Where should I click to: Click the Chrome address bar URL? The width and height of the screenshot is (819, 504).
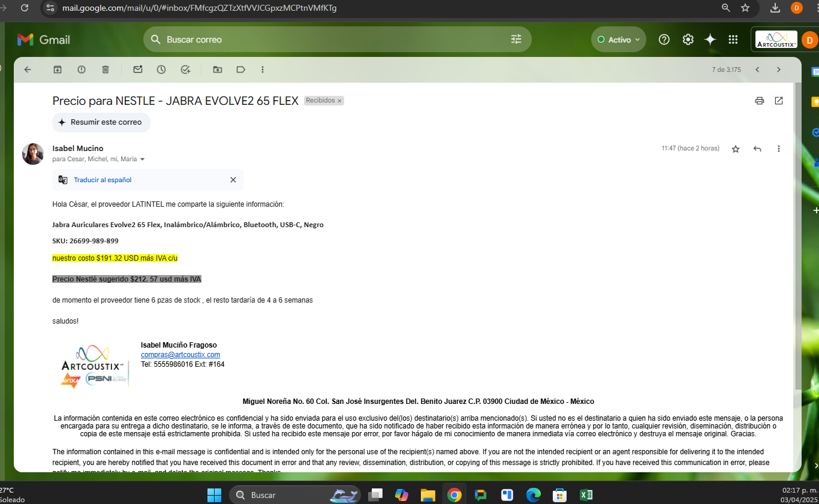point(200,8)
